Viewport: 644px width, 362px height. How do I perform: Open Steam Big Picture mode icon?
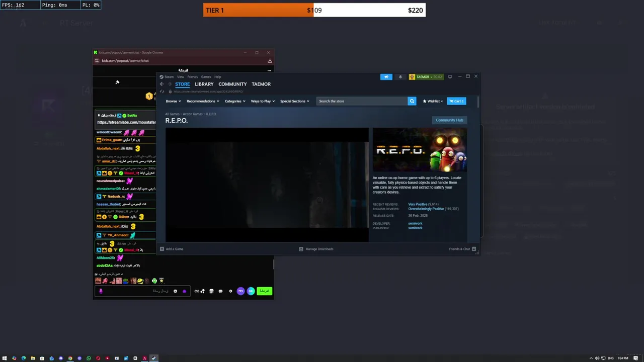click(x=450, y=76)
